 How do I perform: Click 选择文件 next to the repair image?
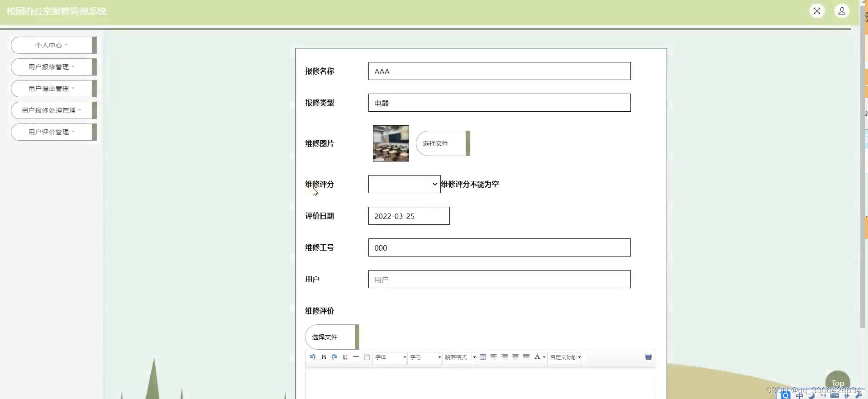(x=443, y=143)
